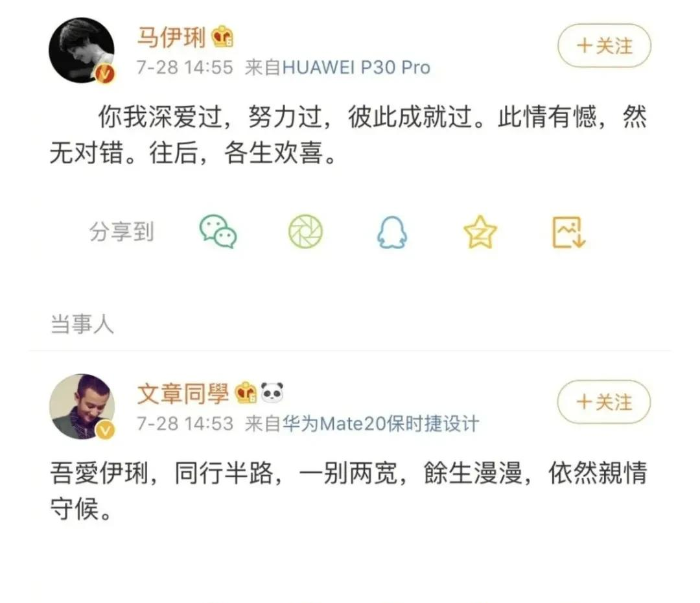Open 文章同學 post text 吾愛伊琍

348,491
